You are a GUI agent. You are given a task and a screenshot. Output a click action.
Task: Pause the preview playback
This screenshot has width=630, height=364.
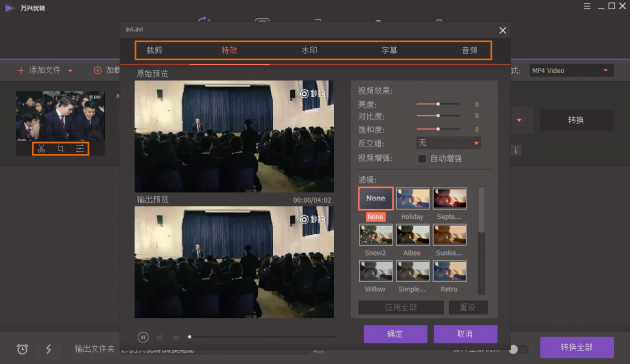coord(143,337)
